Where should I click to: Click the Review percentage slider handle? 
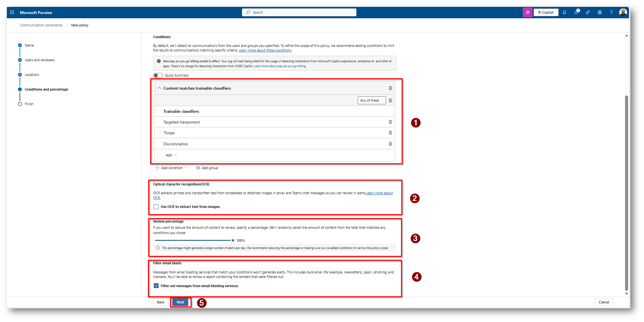click(233, 241)
